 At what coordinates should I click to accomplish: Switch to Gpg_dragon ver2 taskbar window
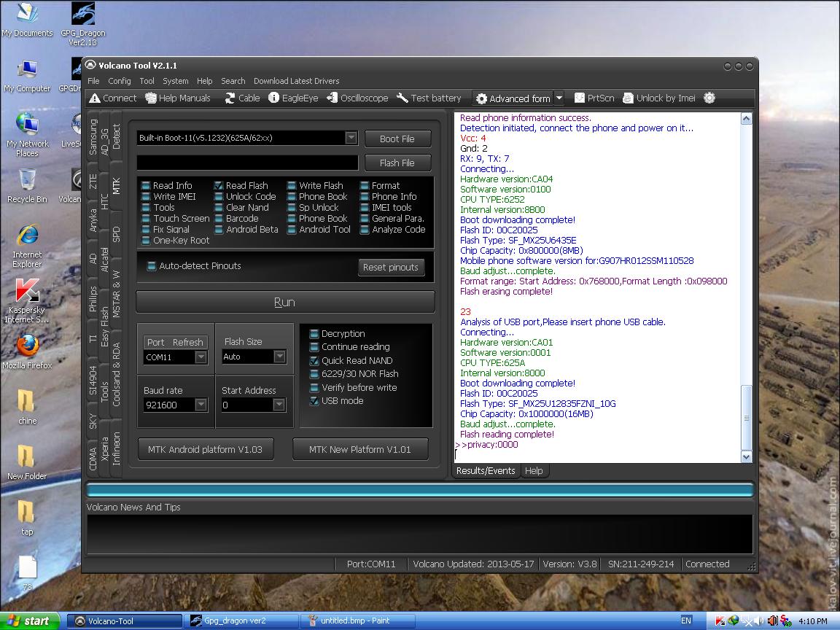pyautogui.click(x=241, y=621)
